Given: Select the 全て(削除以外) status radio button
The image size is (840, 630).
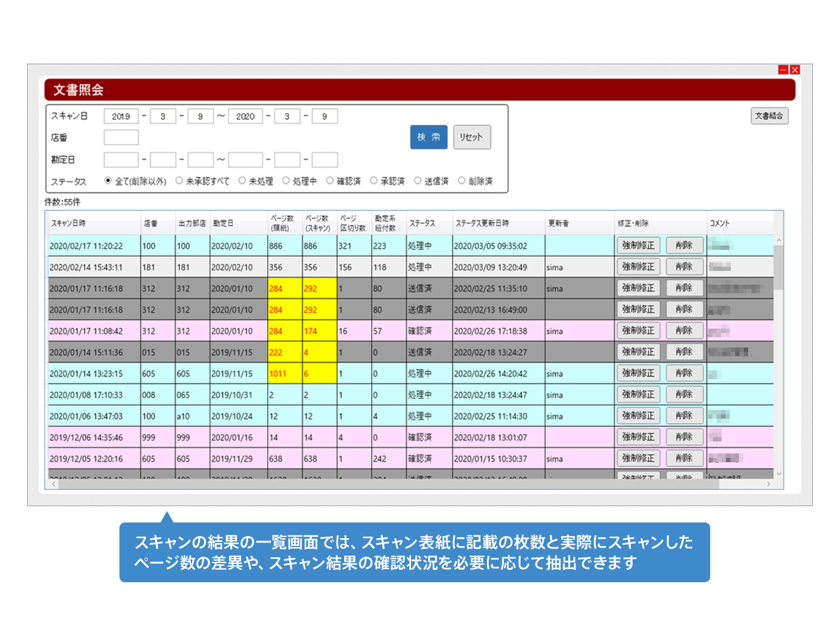Looking at the screenshot, I should (108, 181).
